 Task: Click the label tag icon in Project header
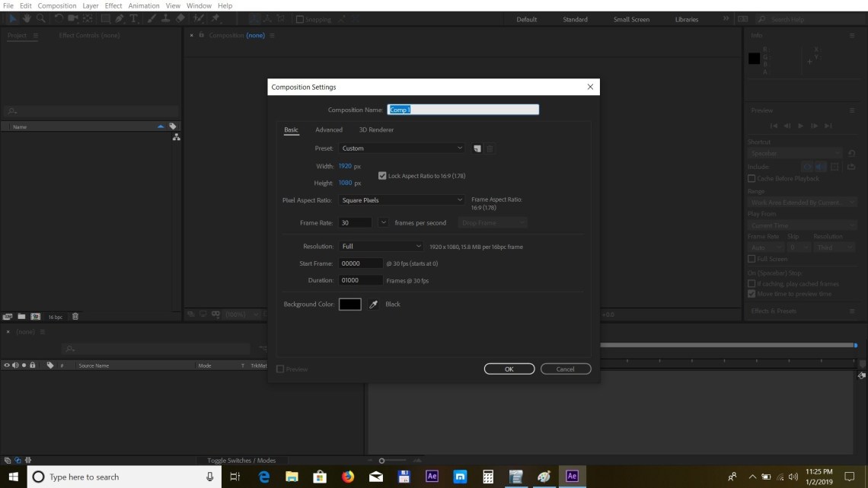point(173,126)
